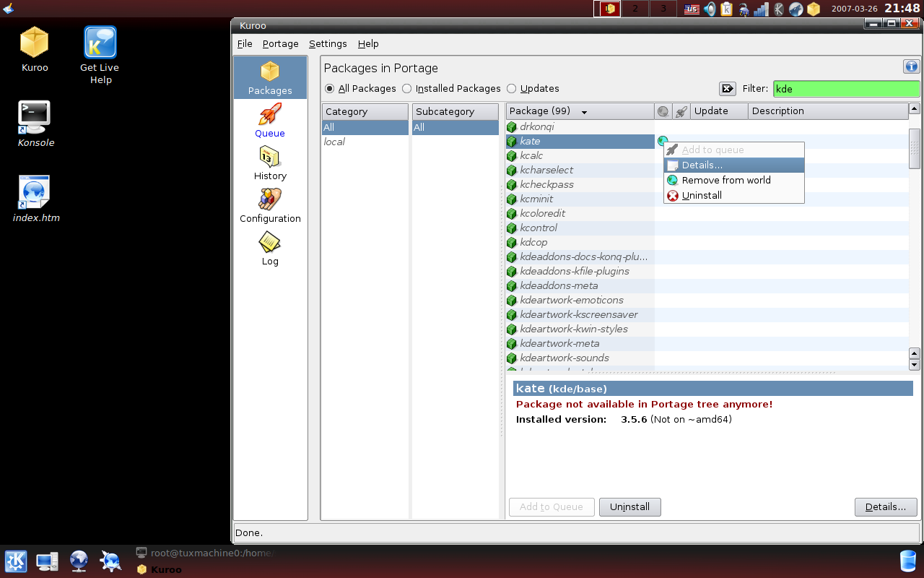Launch Konqueror from the panel icon
Image resolution: width=924 pixels, height=578 pixels.
(x=110, y=561)
